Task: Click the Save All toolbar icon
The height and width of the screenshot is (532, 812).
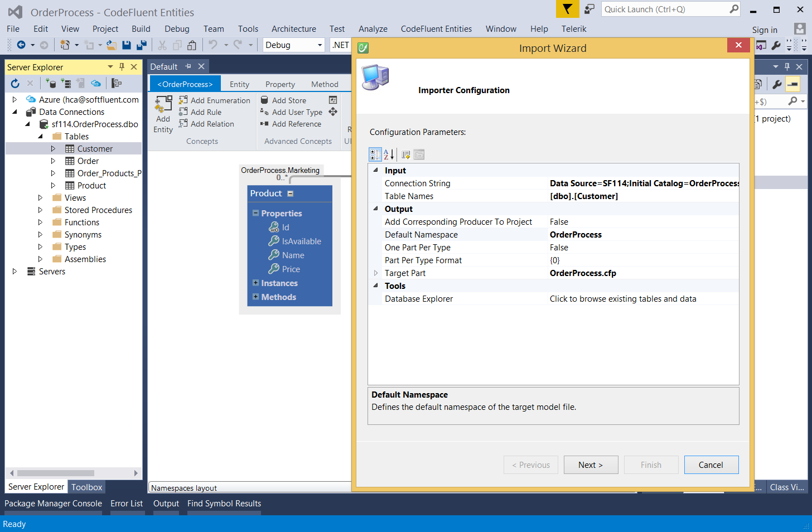Action: (x=142, y=45)
